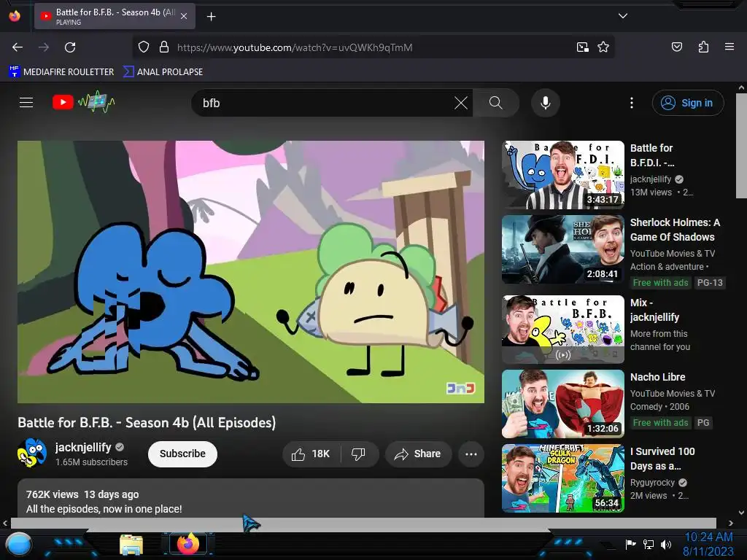
Task: Open the Extensions puzzle icon
Action: click(x=703, y=47)
